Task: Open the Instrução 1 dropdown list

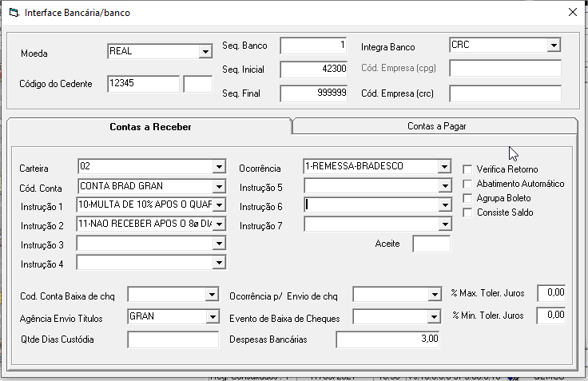Action: 219,205
